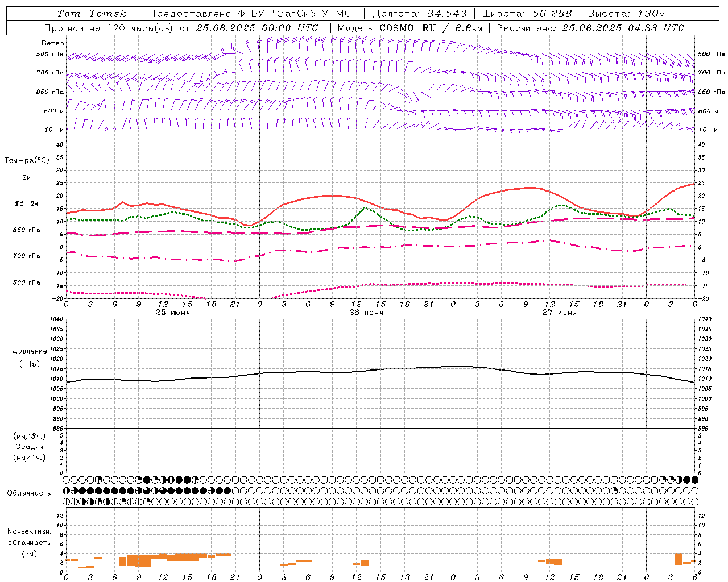Click the Модель COSMO-RU / 6.6км label

[410, 28]
